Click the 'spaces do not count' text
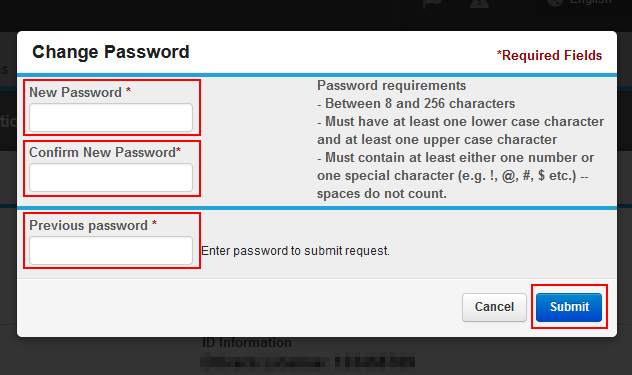 pyautogui.click(x=382, y=194)
